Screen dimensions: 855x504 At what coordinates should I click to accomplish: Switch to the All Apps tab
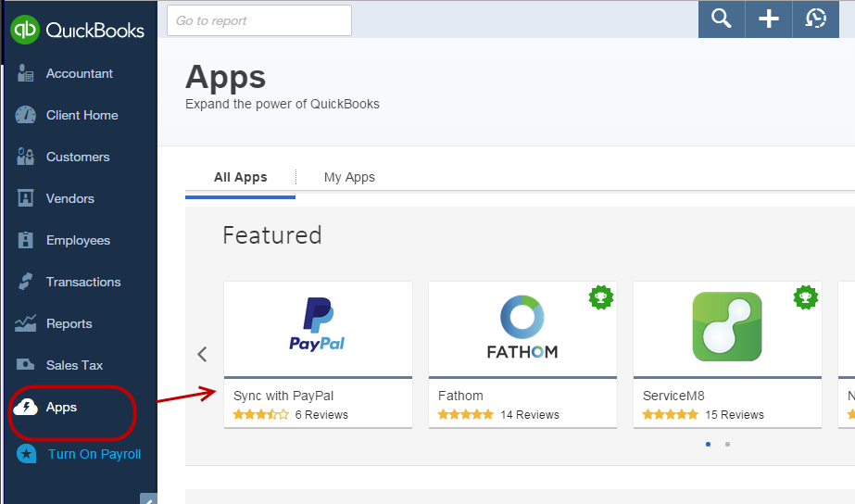(241, 177)
